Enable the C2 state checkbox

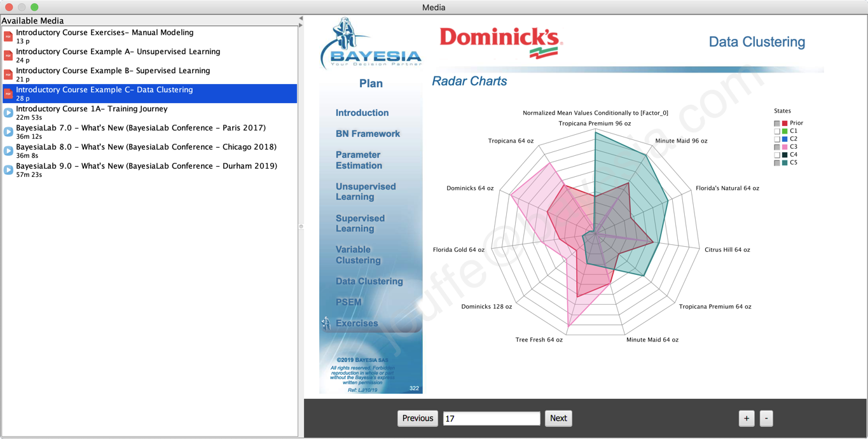pyautogui.click(x=777, y=139)
